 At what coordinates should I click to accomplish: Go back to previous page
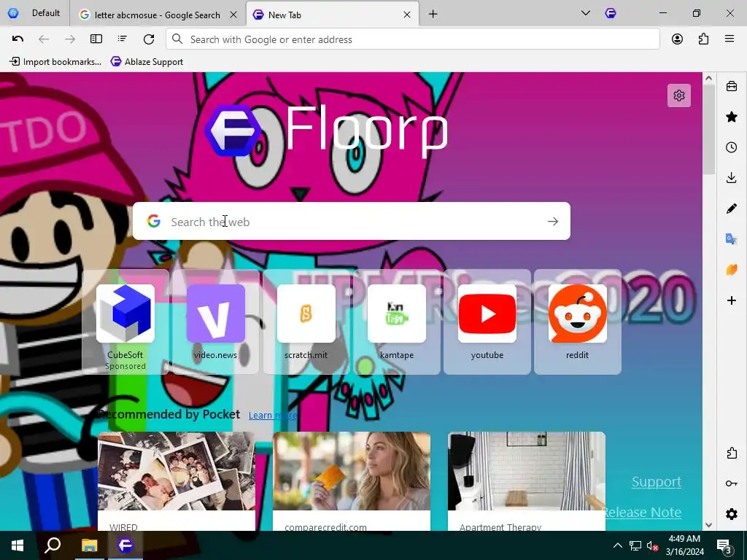[x=44, y=39]
